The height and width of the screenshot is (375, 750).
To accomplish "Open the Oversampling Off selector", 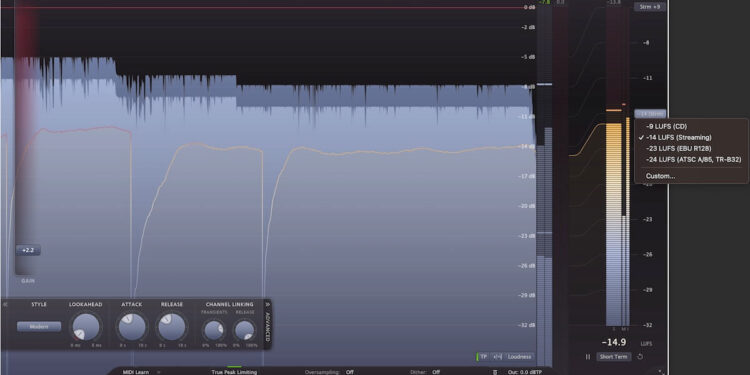I will (350, 372).
